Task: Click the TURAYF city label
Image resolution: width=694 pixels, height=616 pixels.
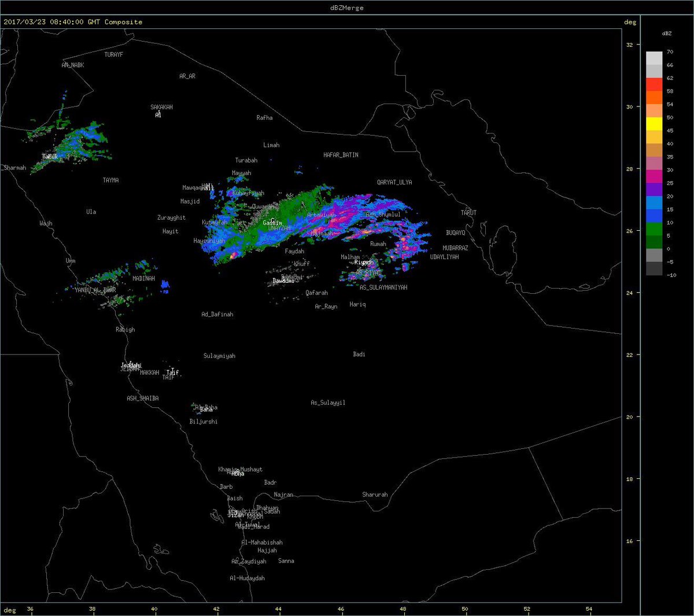Action: pos(114,55)
